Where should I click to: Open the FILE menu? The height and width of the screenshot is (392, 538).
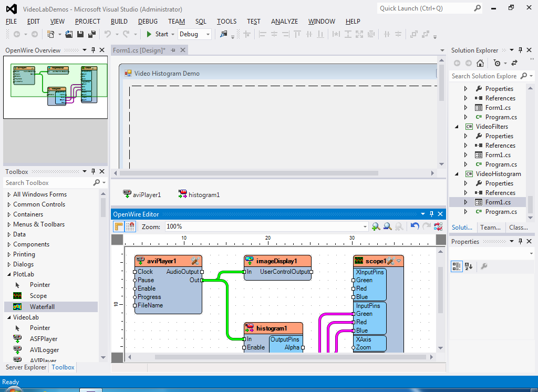point(12,22)
